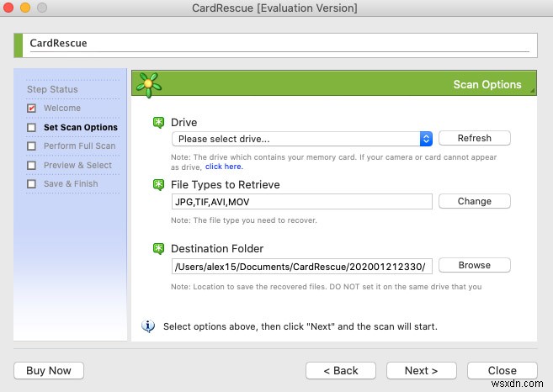Open the drive selection dropdown
This screenshot has width=553, height=392.
pyautogui.click(x=302, y=139)
